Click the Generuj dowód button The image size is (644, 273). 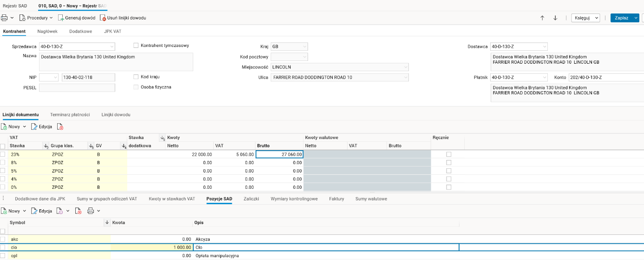click(76, 18)
